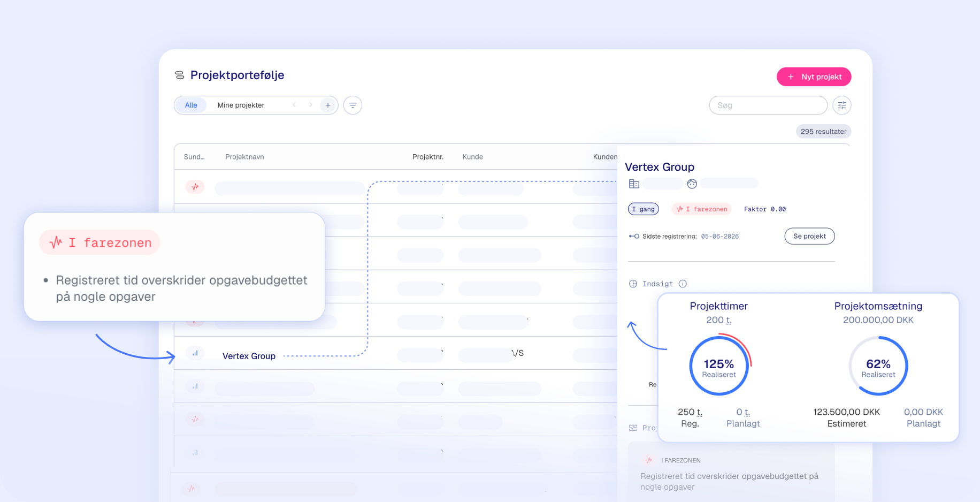Click the health icon on Vertex Group row
Screen dimensions: 980x502
click(x=195, y=353)
